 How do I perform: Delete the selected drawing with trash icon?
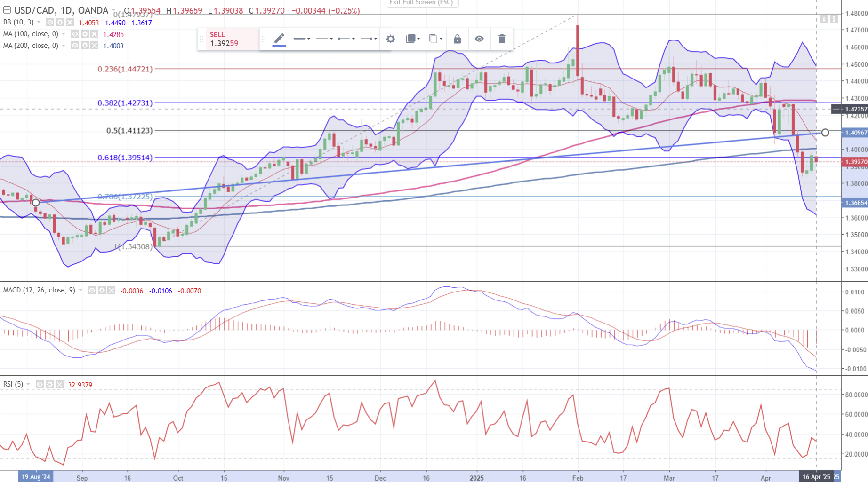pos(502,39)
